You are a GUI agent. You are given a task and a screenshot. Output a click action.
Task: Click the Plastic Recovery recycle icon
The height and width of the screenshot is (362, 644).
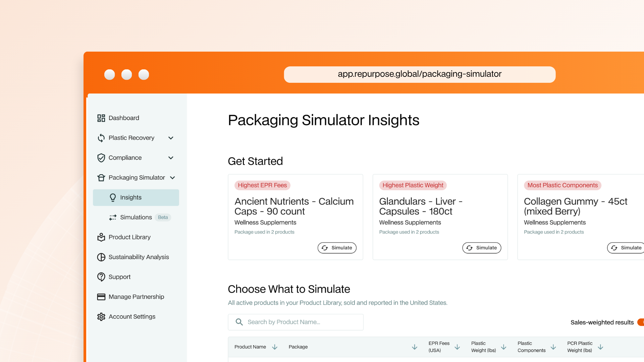[x=101, y=138]
